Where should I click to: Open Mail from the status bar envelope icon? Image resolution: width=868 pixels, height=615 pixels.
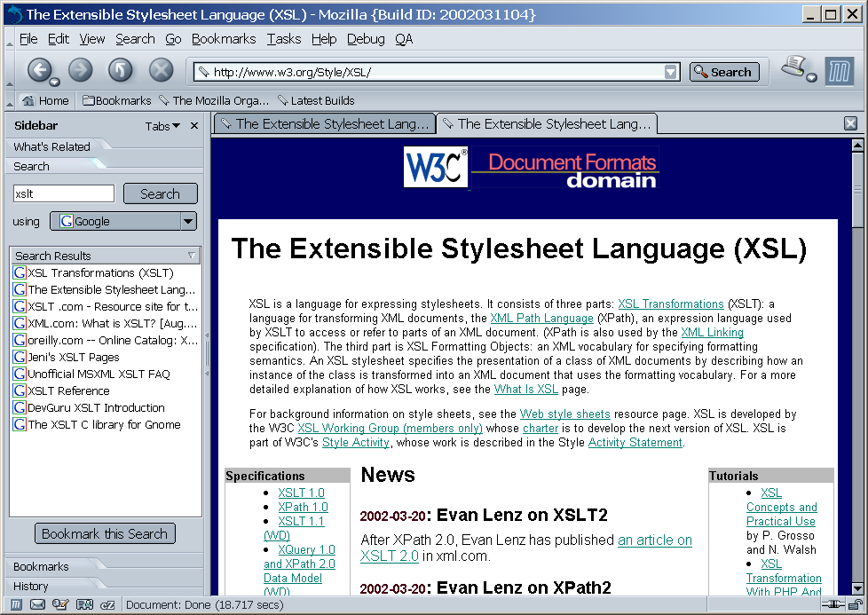point(37,604)
